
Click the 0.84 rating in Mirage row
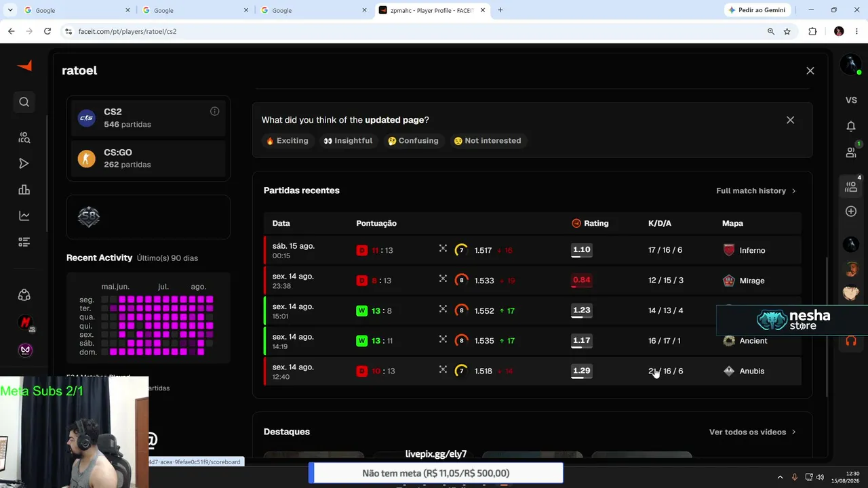pos(582,281)
